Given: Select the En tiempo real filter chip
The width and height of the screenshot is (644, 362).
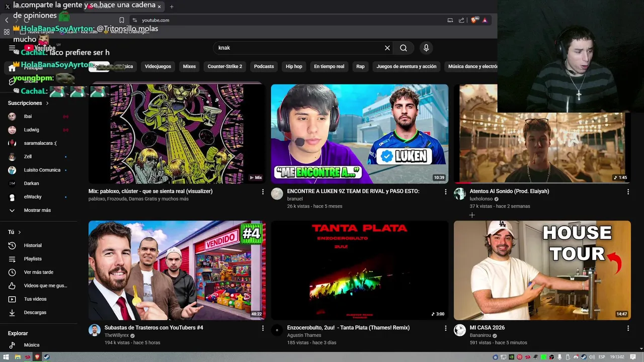Looking at the screenshot, I should 329,66.
